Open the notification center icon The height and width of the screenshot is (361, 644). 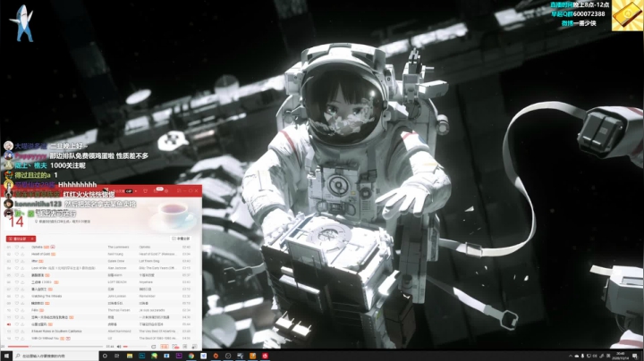635,356
